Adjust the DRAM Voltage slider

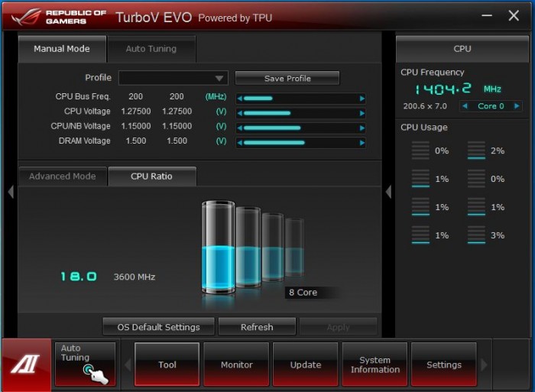tap(300, 143)
